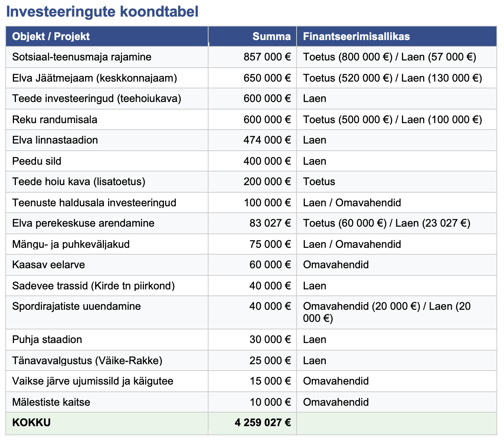Select the 83 027 € amount cell
504x442 pixels.
point(270,223)
